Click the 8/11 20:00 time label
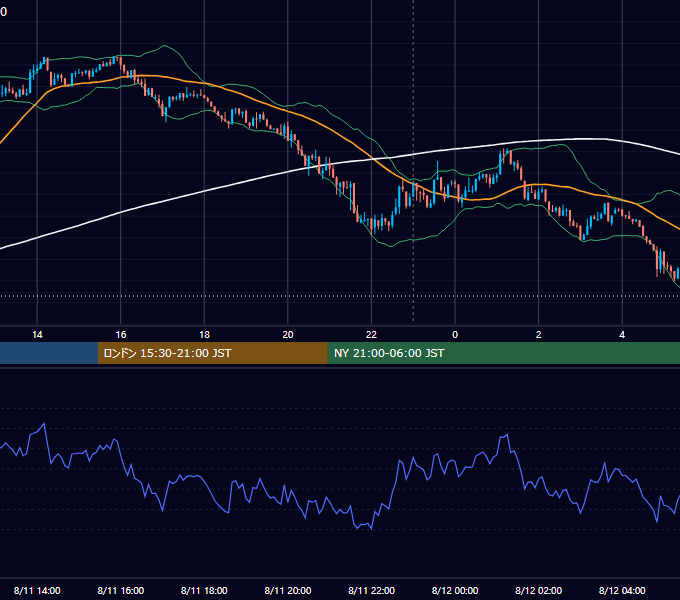The height and width of the screenshot is (600, 680). point(288,590)
